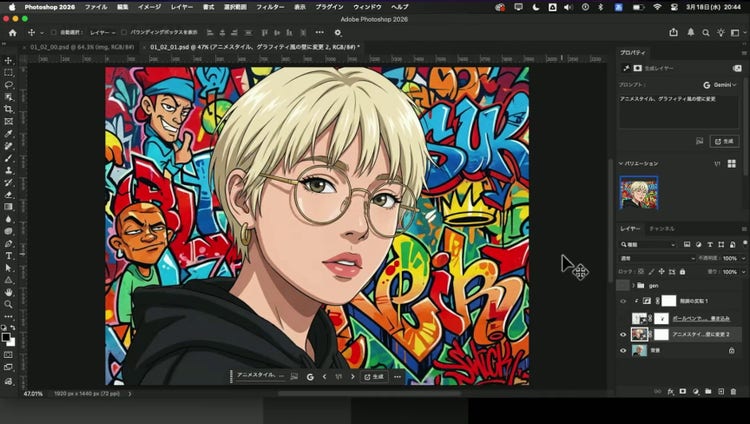The image size is (750, 424).
Task: Click the Home icon in options bar
Action: point(12,32)
